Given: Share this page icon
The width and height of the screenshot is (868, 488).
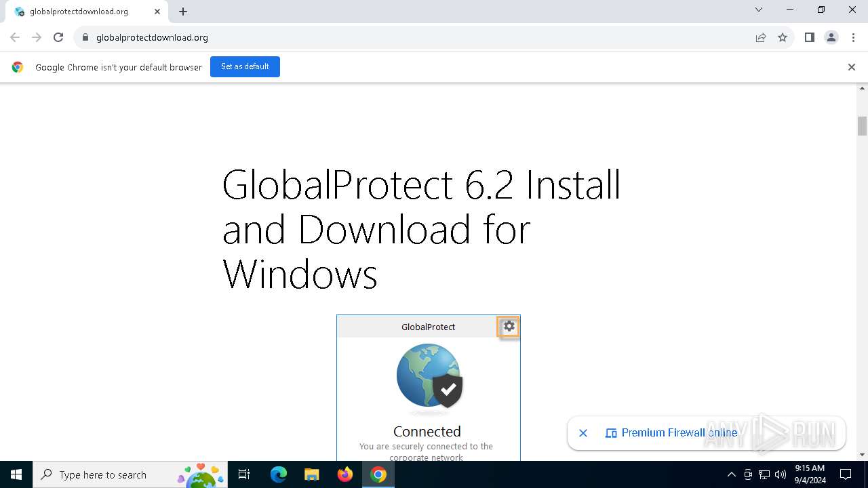Looking at the screenshot, I should click(x=761, y=37).
